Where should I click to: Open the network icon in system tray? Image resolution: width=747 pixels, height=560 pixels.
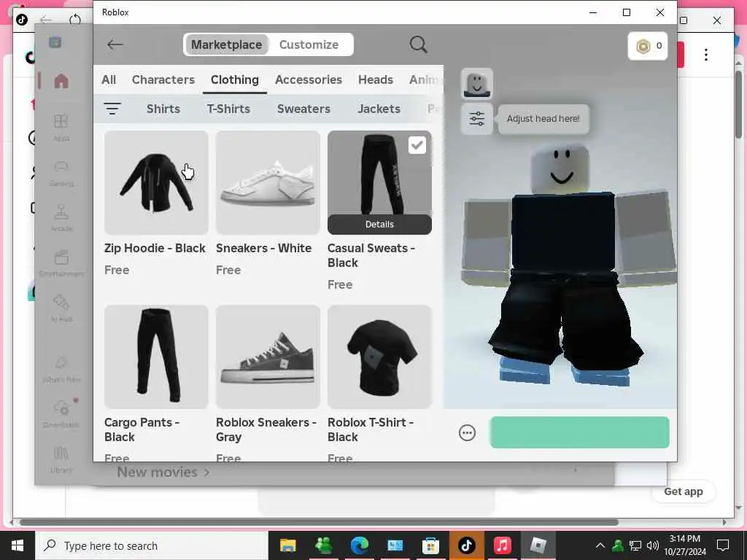635,545
